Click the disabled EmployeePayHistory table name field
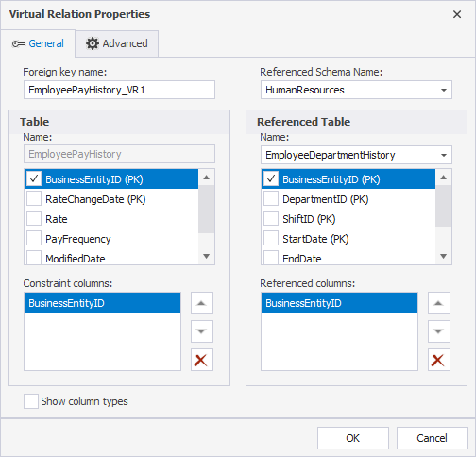 (x=119, y=154)
